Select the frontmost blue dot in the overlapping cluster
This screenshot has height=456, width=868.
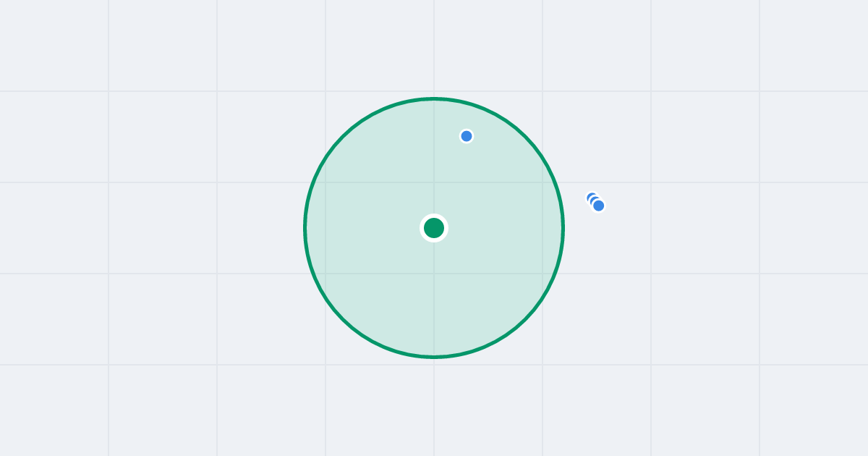point(598,206)
